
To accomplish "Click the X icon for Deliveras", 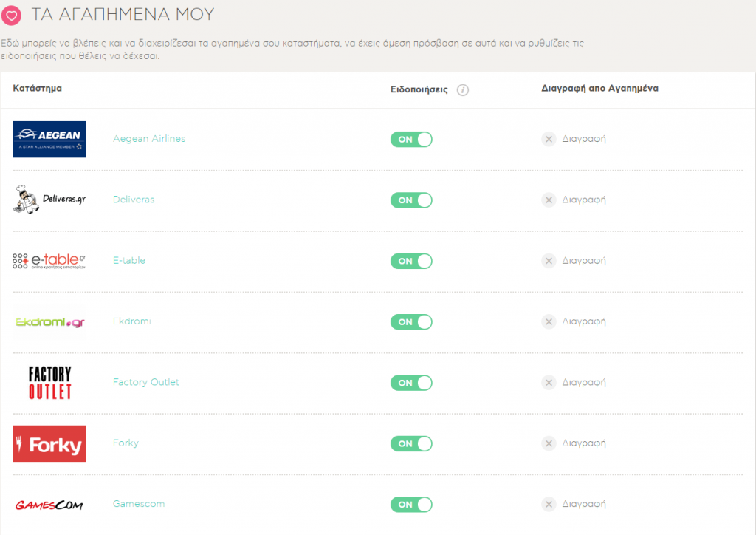I will 549,200.
